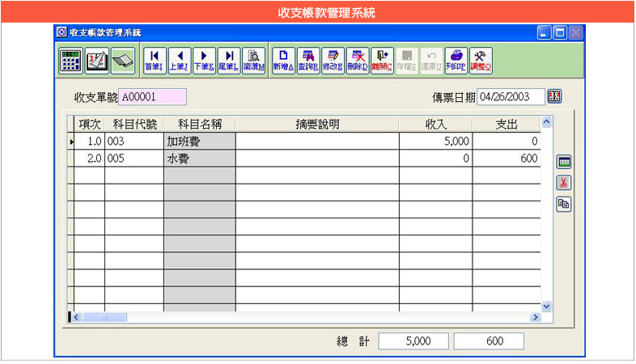
Task: Add a new record (新增)
Action: (x=282, y=59)
